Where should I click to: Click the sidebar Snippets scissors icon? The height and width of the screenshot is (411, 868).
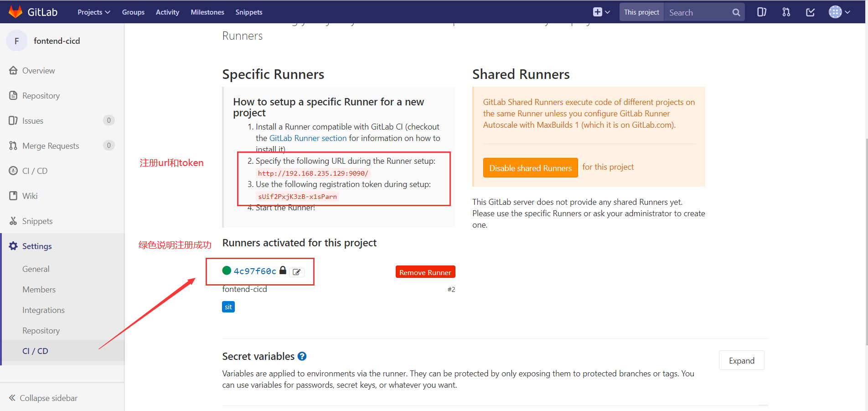13,221
